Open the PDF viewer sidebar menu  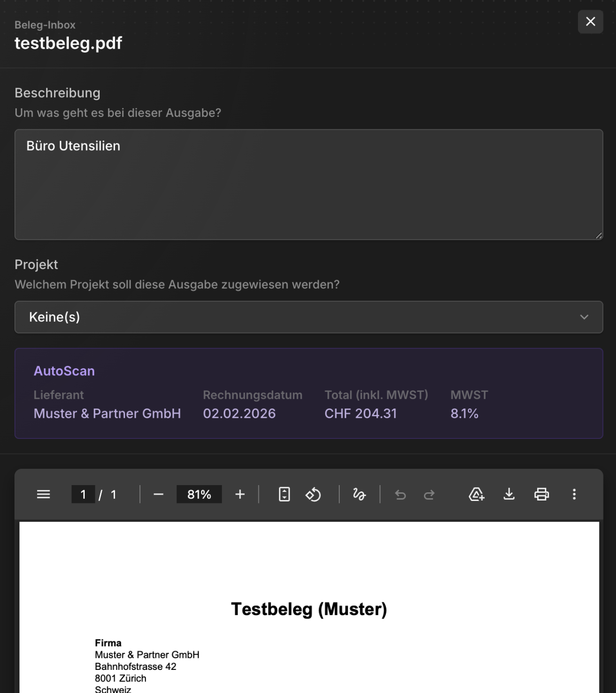(43, 494)
